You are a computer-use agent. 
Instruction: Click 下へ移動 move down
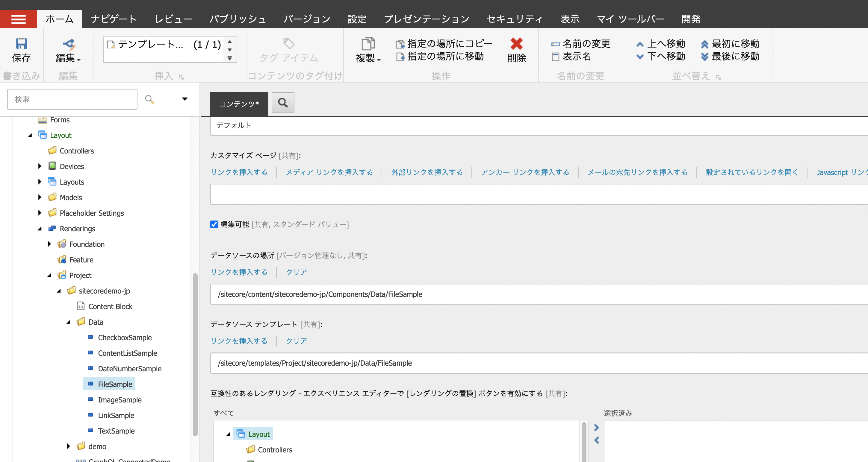[660, 56]
